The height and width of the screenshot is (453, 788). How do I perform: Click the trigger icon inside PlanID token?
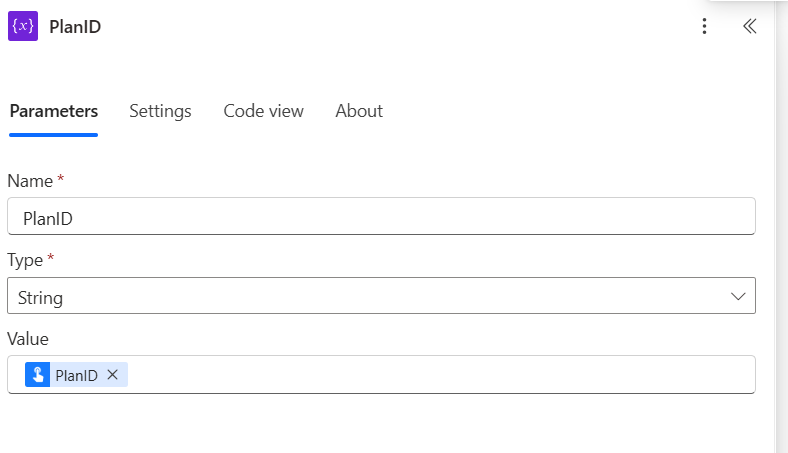[x=38, y=375]
